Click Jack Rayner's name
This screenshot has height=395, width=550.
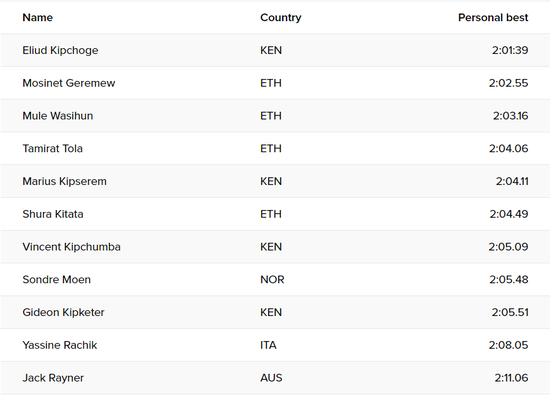pyautogui.click(x=53, y=378)
